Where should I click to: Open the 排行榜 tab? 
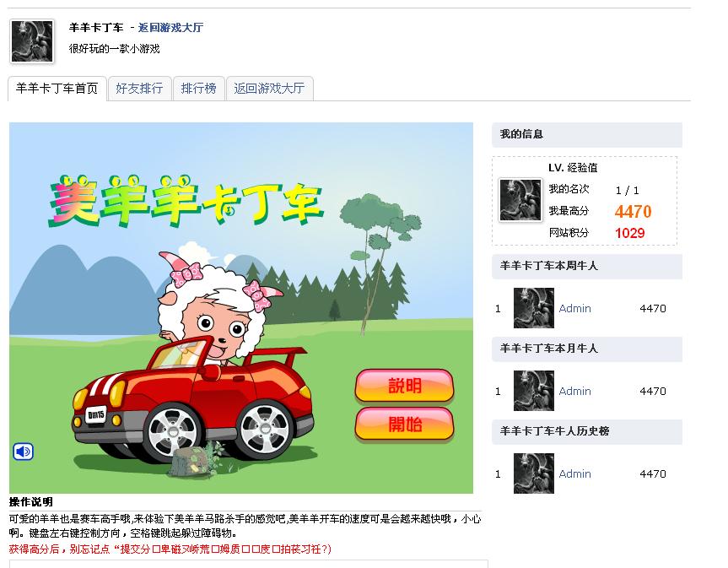click(199, 89)
